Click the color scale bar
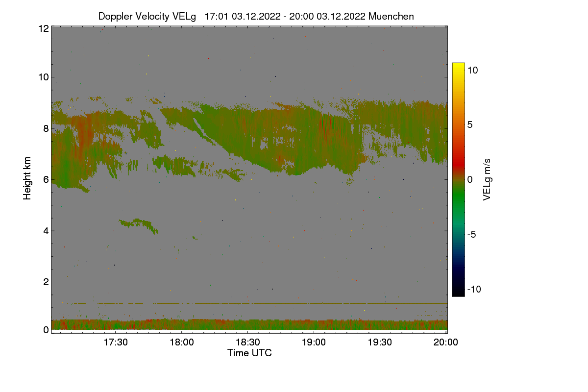 458,179
